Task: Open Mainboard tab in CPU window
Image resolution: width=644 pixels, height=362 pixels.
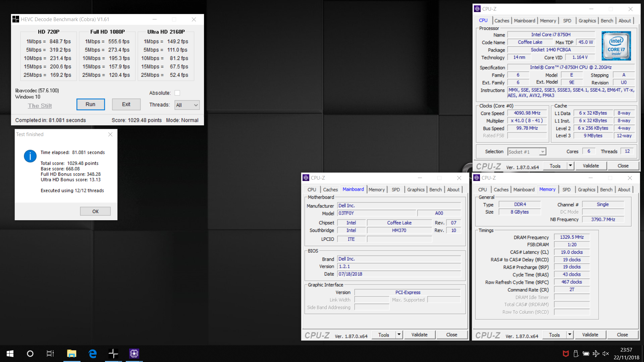Action: pos(525,21)
